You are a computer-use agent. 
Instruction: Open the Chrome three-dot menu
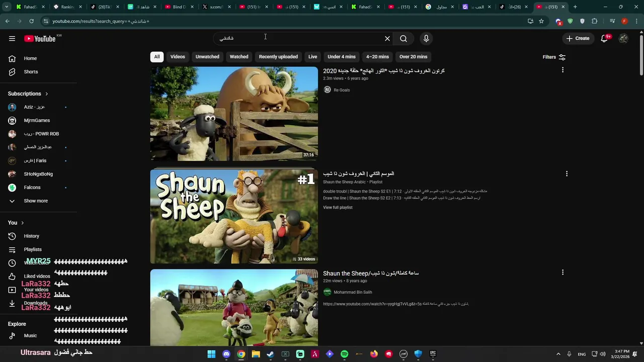[x=637, y=21]
